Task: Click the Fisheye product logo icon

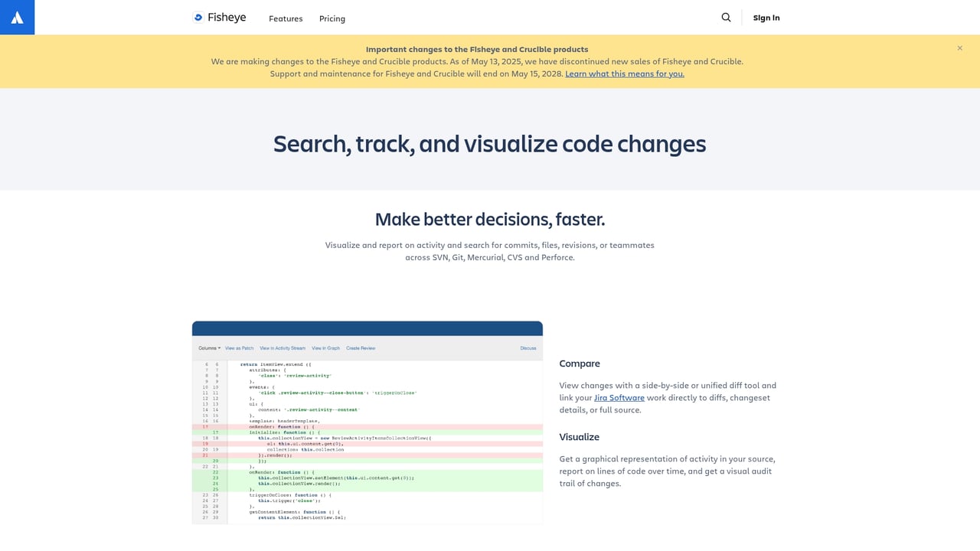Action: coord(198,17)
